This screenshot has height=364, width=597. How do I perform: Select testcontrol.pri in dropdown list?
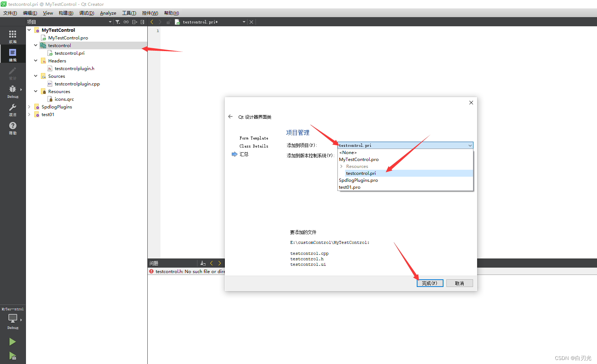(x=409, y=173)
